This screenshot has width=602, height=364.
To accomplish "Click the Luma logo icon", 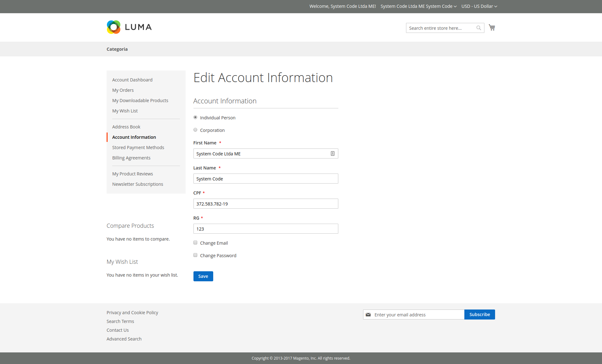I will pyautogui.click(x=114, y=27).
